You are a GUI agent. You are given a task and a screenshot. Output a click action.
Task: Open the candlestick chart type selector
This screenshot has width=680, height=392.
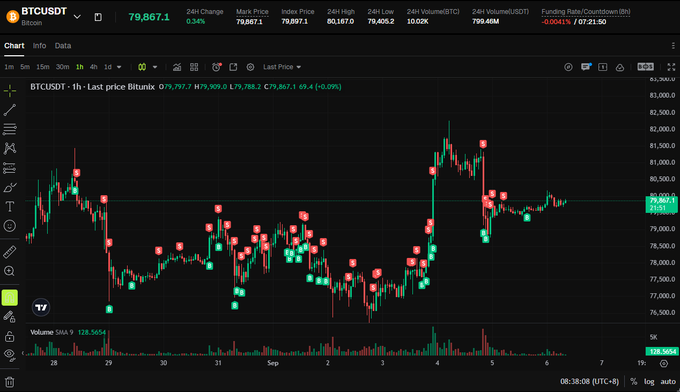point(142,67)
